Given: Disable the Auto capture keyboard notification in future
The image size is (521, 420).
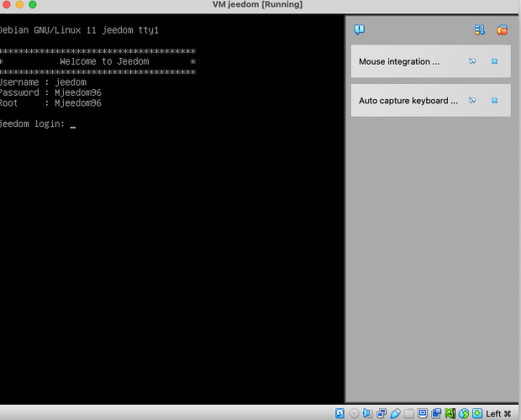Looking at the screenshot, I should click(x=472, y=100).
